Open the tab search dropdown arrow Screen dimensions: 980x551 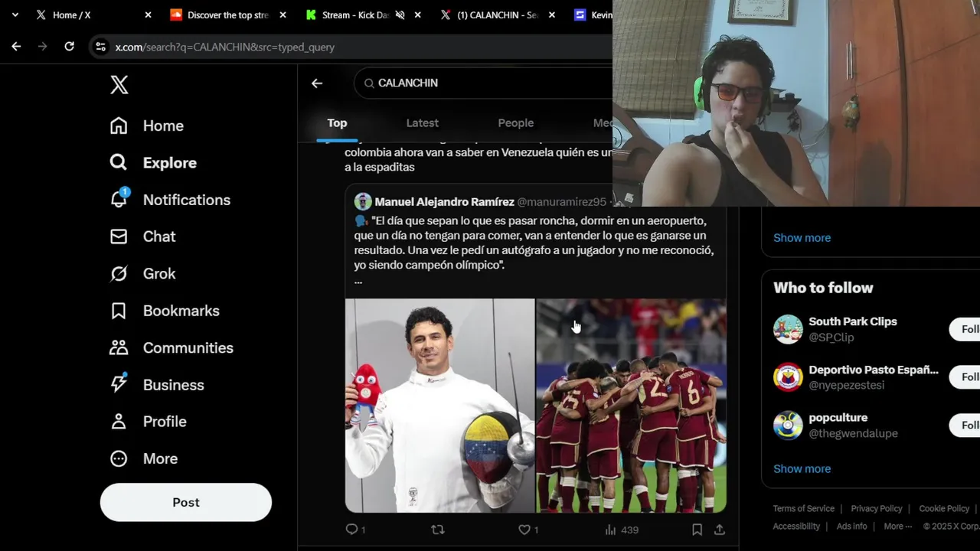pyautogui.click(x=15, y=15)
